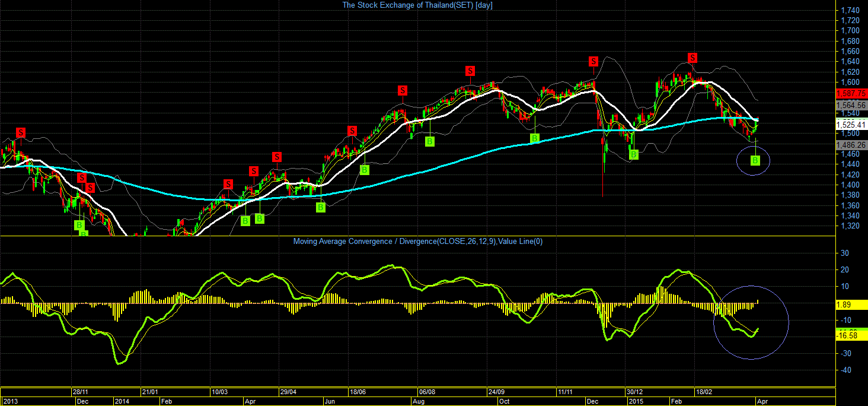Viewport: 868px width, 406px height.
Task: Click the 1,400 price axis label
Action: [850, 185]
